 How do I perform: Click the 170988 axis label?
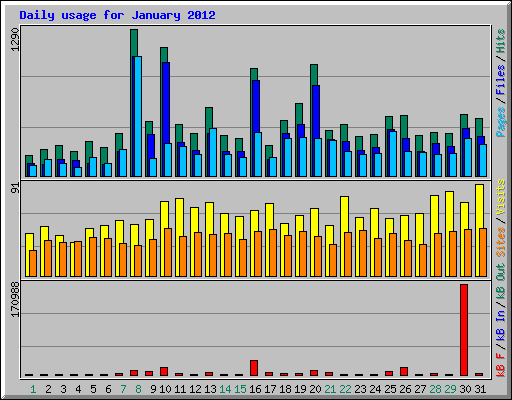point(15,299)
